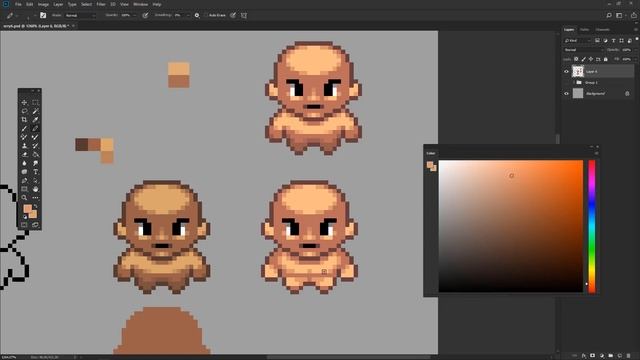This screenshot has width=640, height=360.
Task: Click foreground color swatch in toolbar
Action: [x=27, y=209]
